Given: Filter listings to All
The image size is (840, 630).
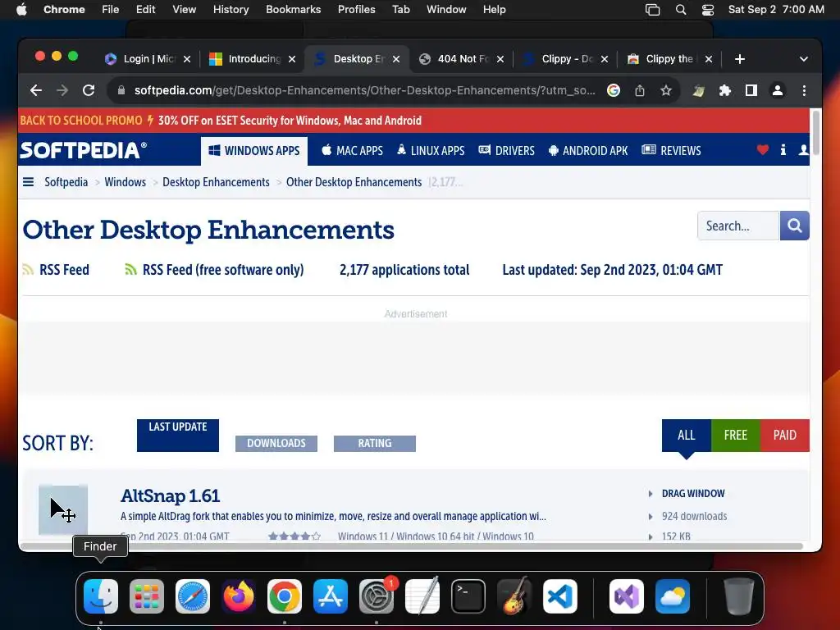Looking at the screenshot, I should pyautogui.click(x=687, y=435).
